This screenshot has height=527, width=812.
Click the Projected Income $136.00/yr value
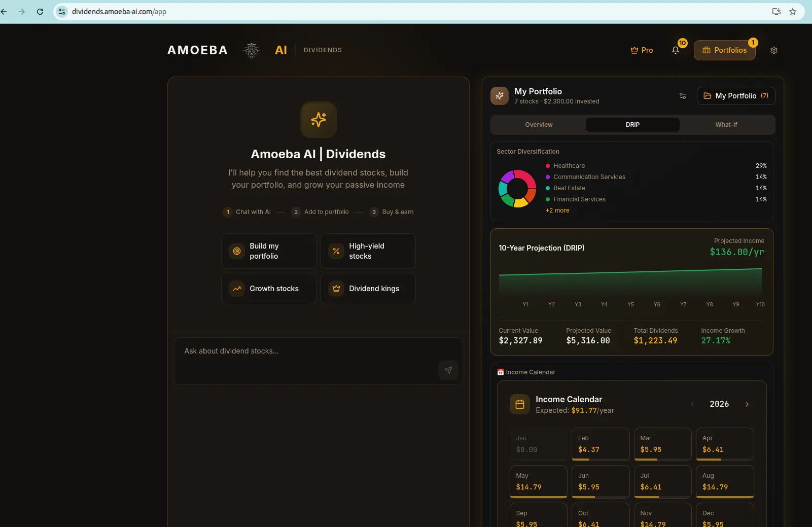(737, 252)
